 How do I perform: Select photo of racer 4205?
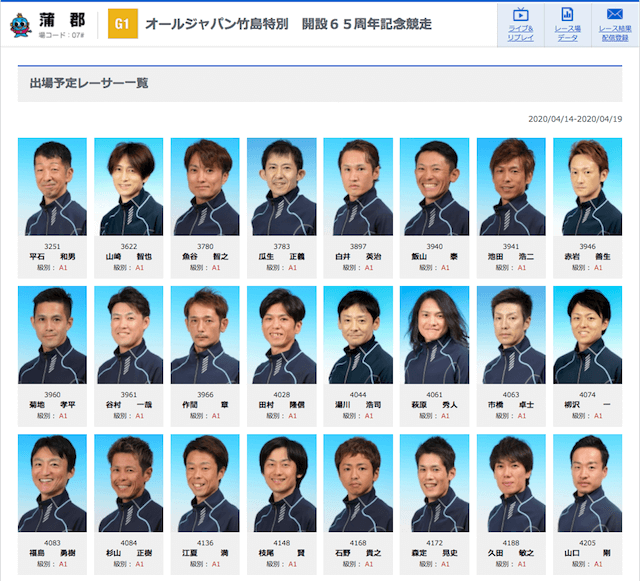587,483
